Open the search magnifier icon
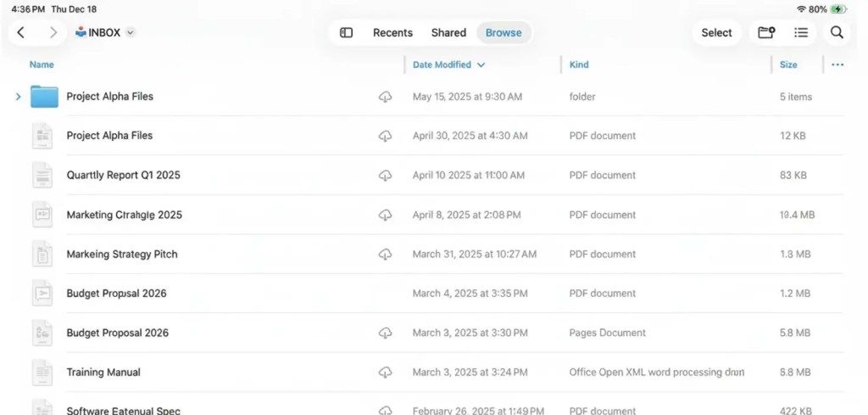Viewport: 868px width, 415px height. [837, 33]
